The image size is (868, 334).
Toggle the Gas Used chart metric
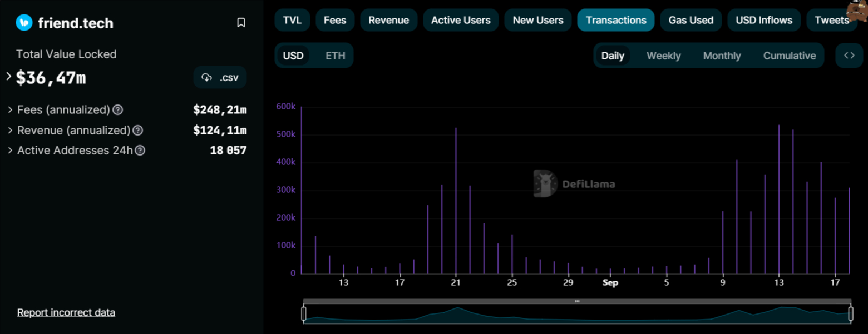pyautogui.click(x=691, y=20)
